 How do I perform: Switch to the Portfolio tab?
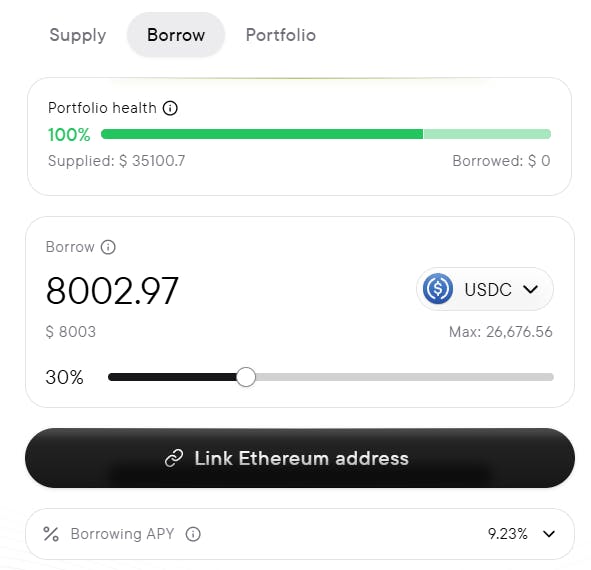[281, 35]
